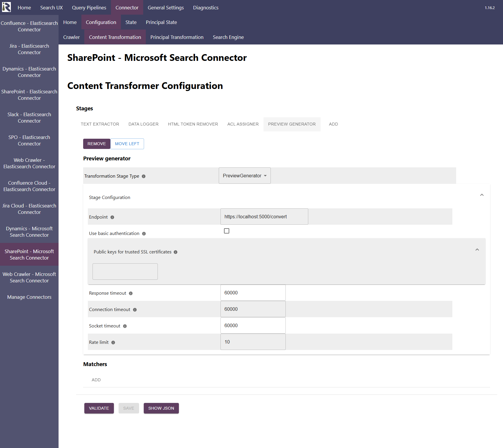Image resolution: width=503 pixels, height=448 pixels.
Task: Click the Show JSON button
Action: 161,408
